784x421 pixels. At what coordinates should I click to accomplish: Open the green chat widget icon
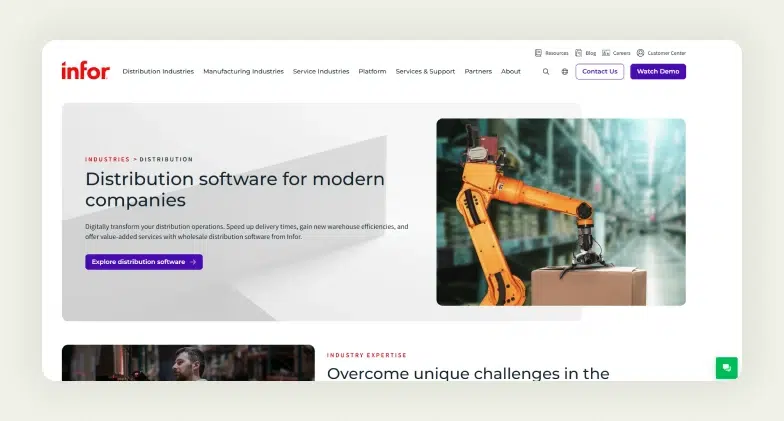tap(726, 368)
